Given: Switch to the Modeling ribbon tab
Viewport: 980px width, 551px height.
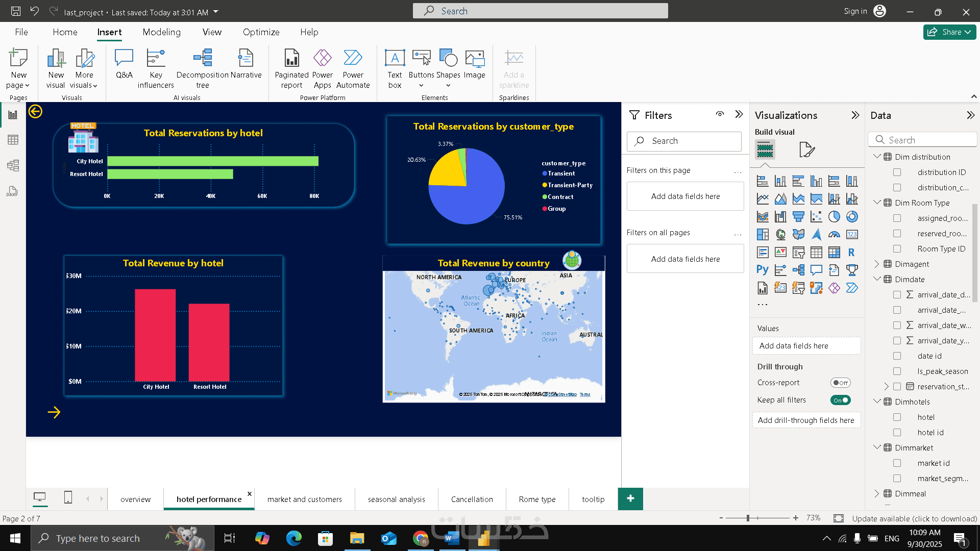Looking at the screenshot, I should (161, 32).
